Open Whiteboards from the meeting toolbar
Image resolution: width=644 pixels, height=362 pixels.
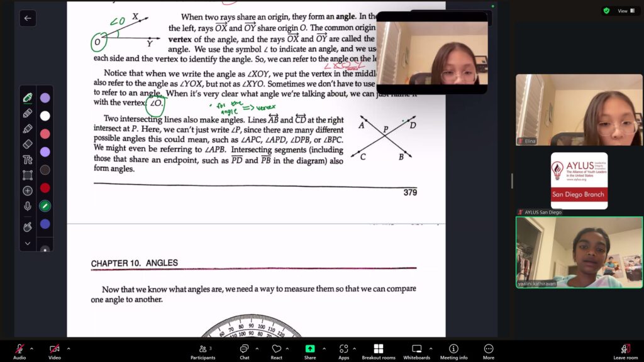pos(416,351)
